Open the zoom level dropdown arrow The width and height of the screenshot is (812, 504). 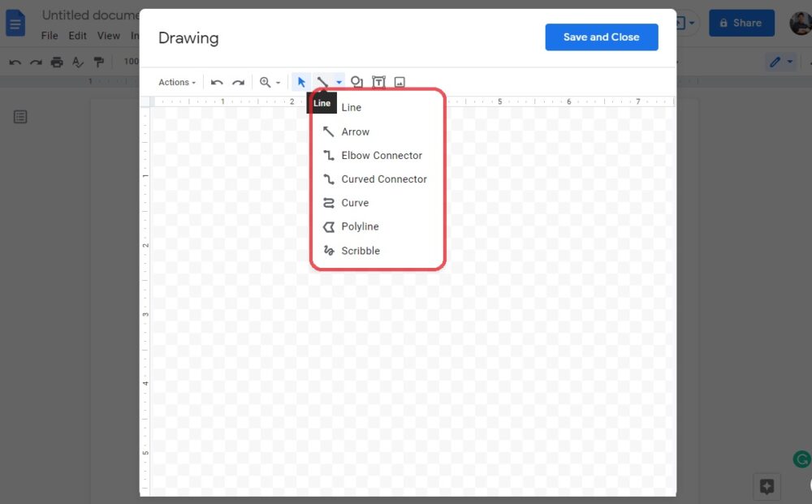[x=280, y=82]
